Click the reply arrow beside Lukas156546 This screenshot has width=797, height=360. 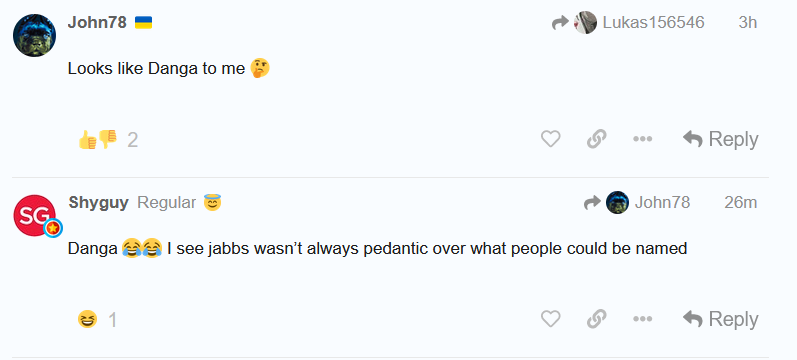(x=561, y=22)
